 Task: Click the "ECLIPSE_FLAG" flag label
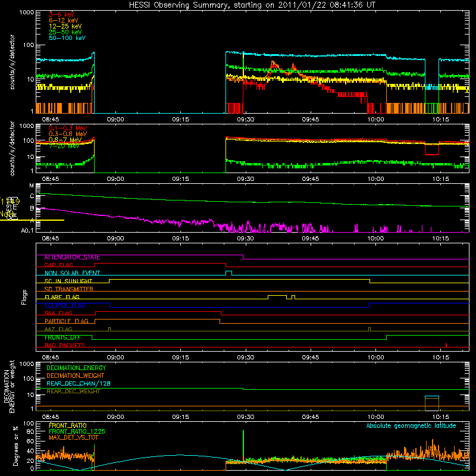coord(65,305)
